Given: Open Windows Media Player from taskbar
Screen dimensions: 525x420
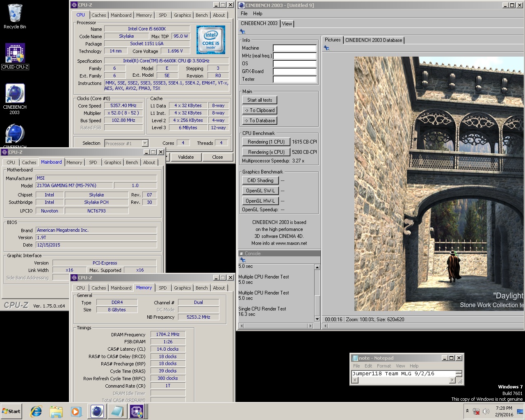Looking at the screenshot, I should [x=76, y=411].
